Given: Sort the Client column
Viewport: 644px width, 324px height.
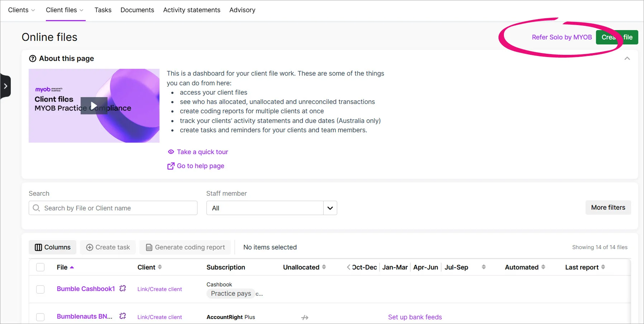Looking at the screenshot, I should coord(160,267).
